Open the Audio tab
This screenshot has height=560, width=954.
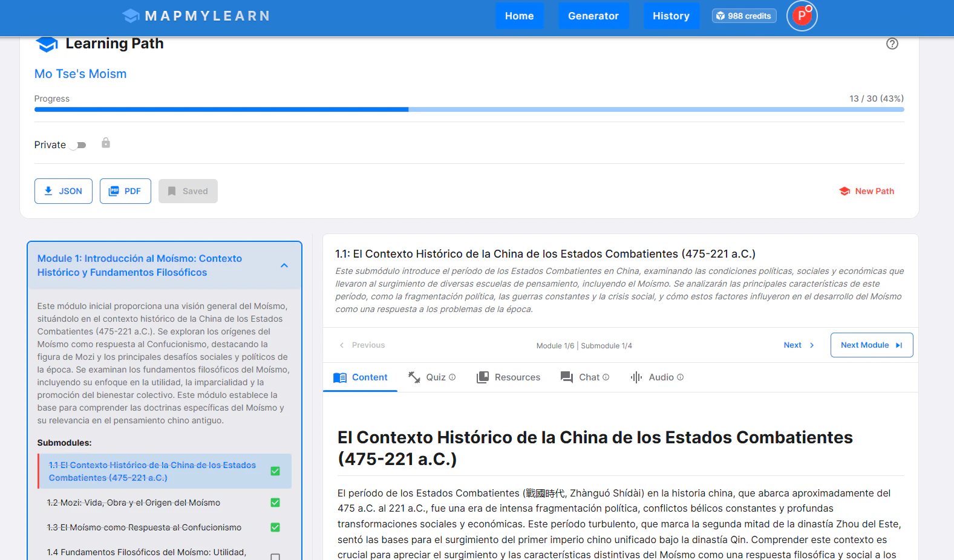point(656,377)
